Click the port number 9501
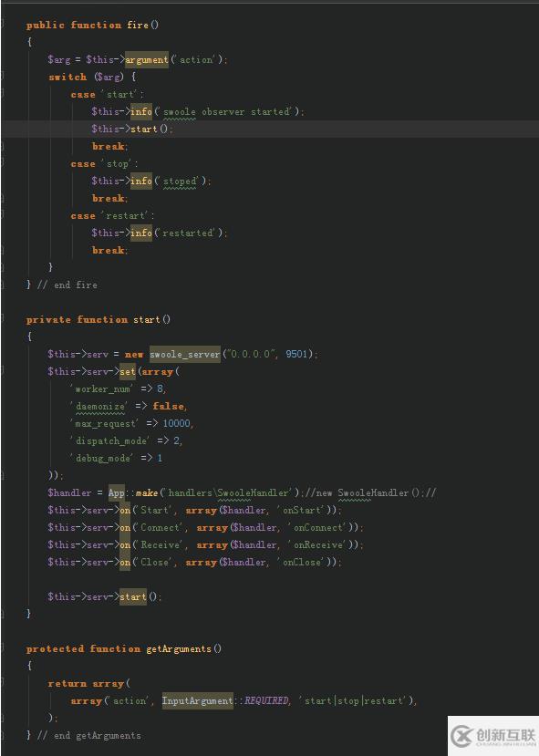 (x=296, y=355)
